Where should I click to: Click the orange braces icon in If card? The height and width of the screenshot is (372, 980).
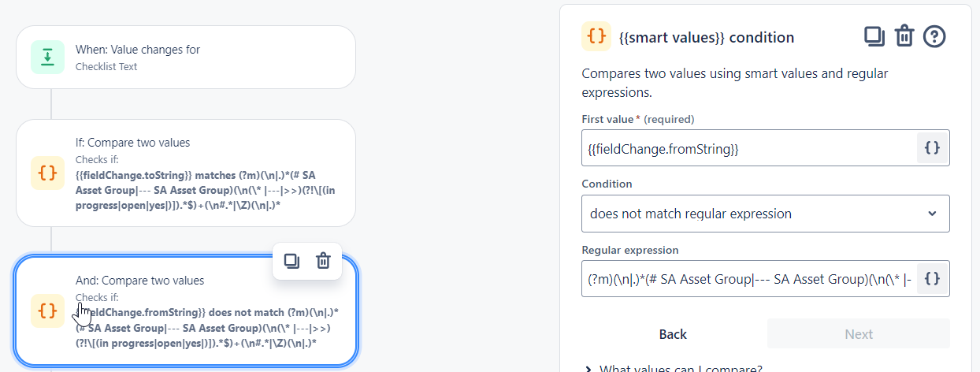point(47,173)
